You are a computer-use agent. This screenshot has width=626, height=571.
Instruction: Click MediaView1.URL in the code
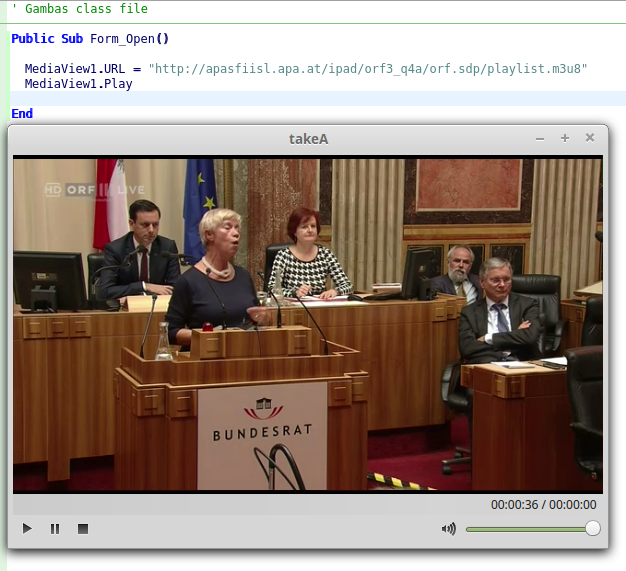[75, 69]
